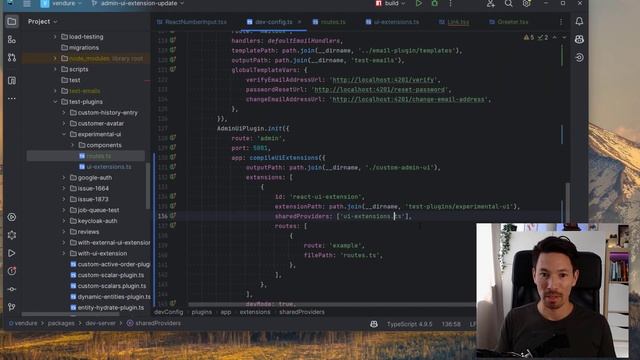Open the change-email-address URL link
Image resolution: width=640 pixels, height=360 pixels.
click(x=408, y=99)
